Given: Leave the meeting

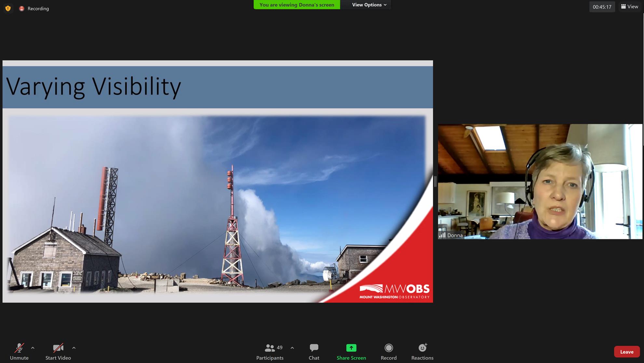Looking at the screenshot, I should [x=626, y=352].
